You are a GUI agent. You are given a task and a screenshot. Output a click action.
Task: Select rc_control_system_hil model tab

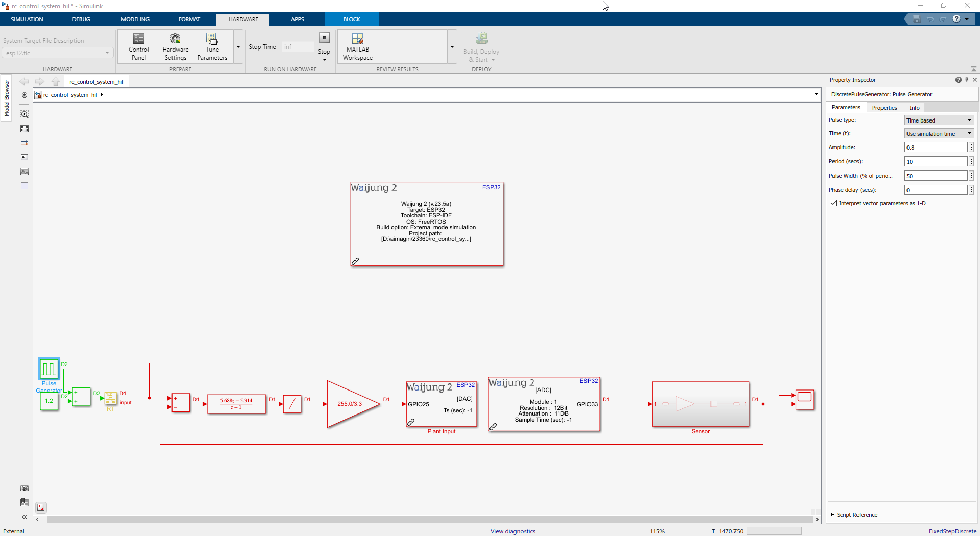tap(96, 82)
